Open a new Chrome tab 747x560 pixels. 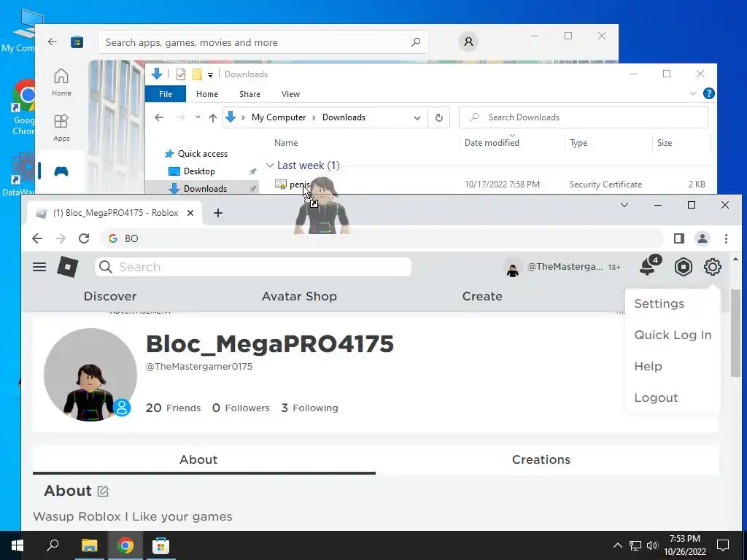[x=218, y=213]
